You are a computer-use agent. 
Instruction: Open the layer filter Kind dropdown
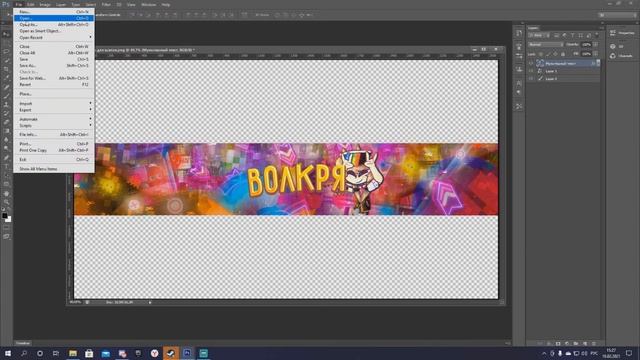[x=539, y=36]
